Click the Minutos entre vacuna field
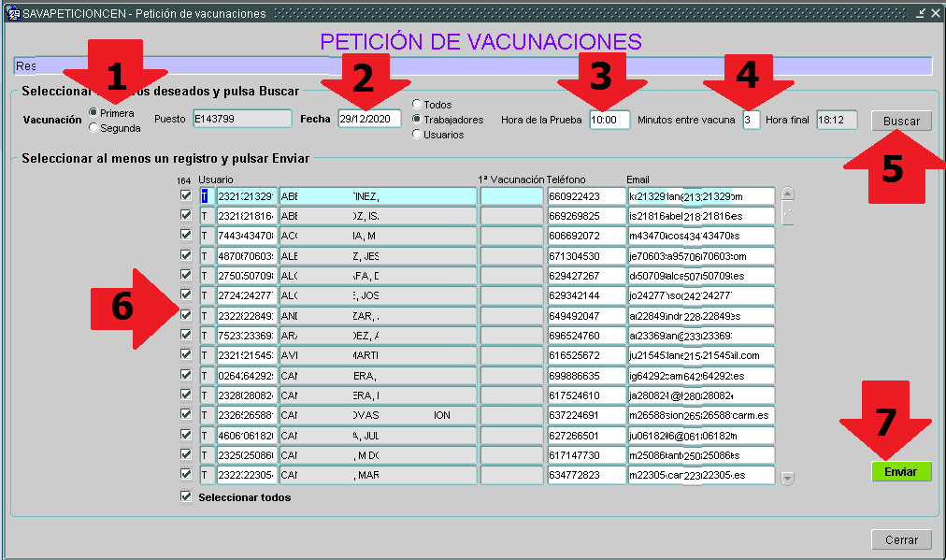This screenshot has height=560, width=946. 751,120
